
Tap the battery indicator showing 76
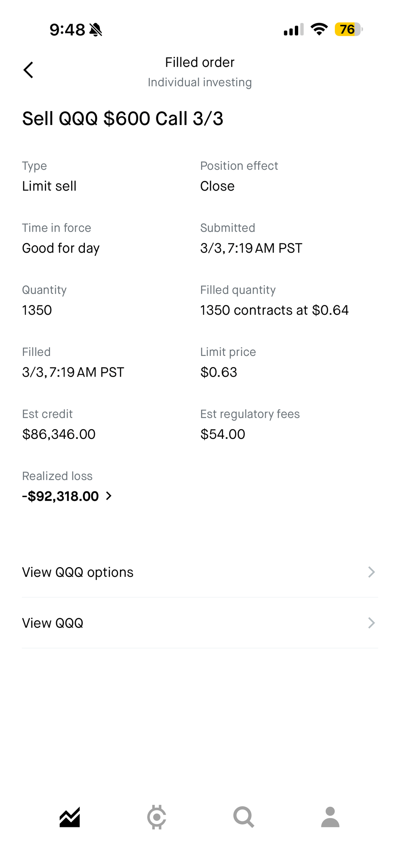point(348,29)
